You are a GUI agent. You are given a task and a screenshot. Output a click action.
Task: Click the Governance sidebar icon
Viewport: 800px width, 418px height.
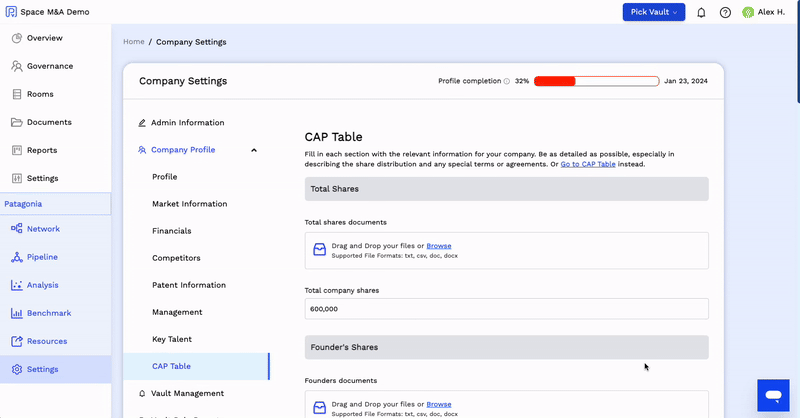point(17,66)
